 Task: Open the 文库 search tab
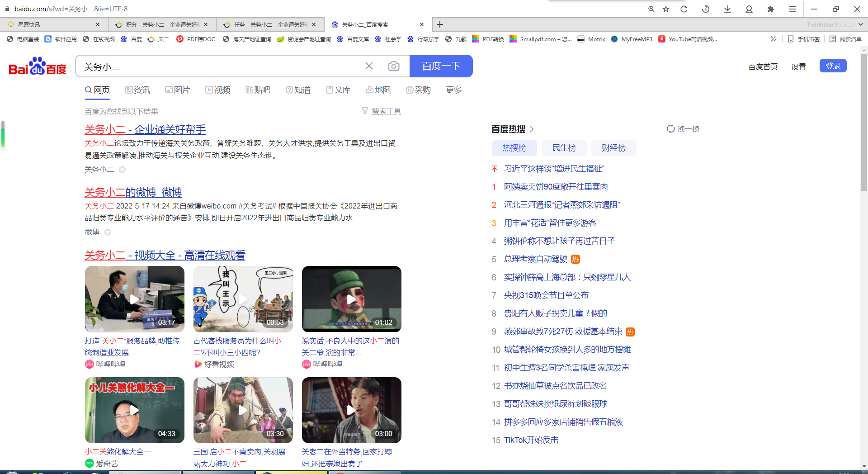tap(338, 90)
